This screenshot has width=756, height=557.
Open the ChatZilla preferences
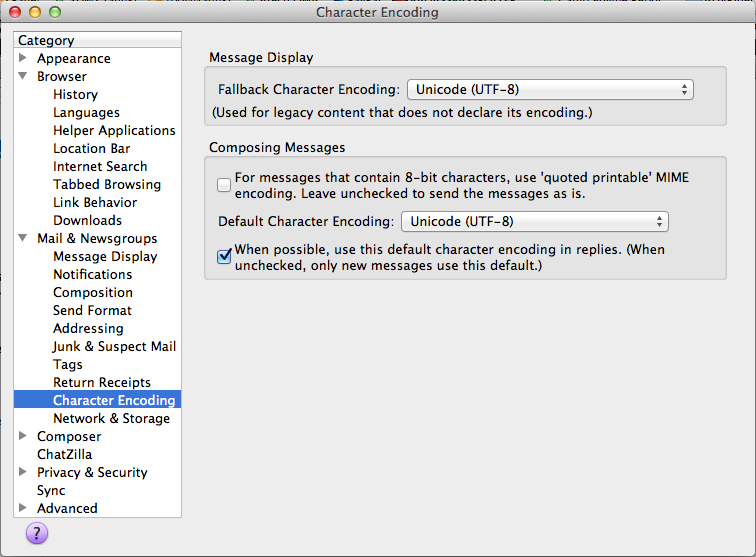pos(64,454)
